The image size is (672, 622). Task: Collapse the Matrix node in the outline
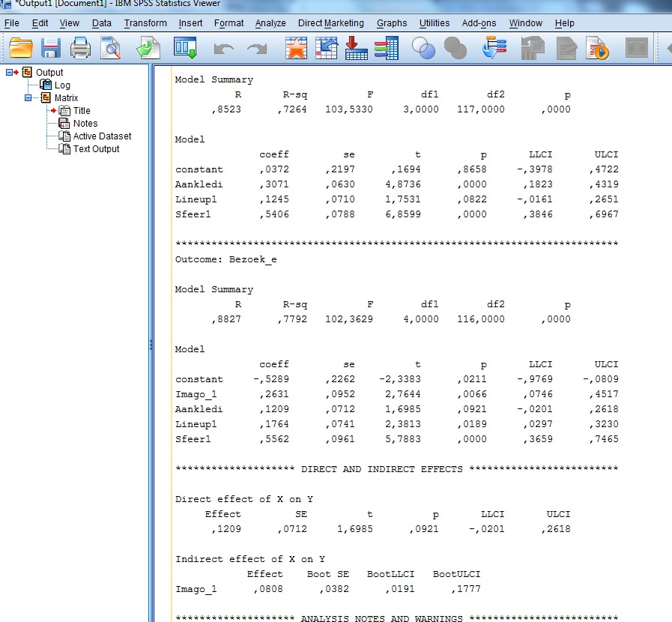click(x=28, y=97)
